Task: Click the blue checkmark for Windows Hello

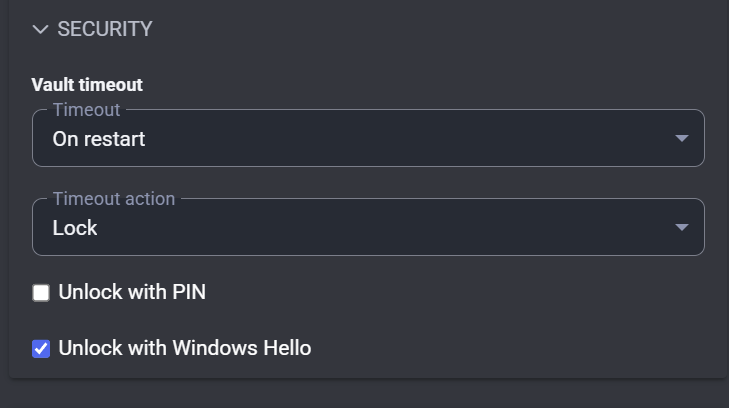Action: click(x=41, y=349)
